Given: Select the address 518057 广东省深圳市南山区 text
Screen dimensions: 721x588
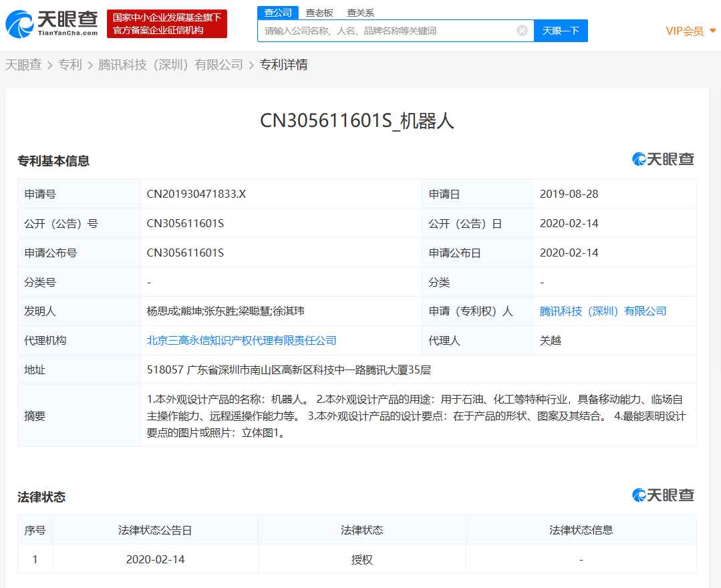Looking at the screenshot, I should 289,370.
